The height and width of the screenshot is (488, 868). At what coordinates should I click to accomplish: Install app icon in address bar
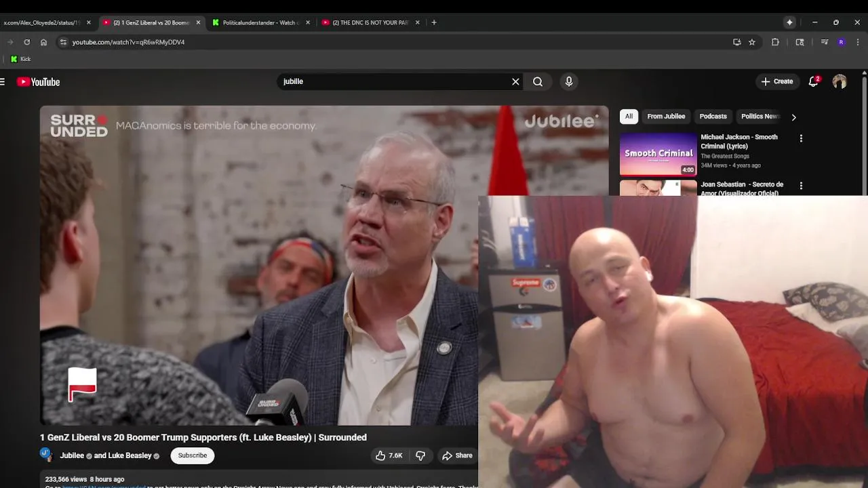[737, 42]
